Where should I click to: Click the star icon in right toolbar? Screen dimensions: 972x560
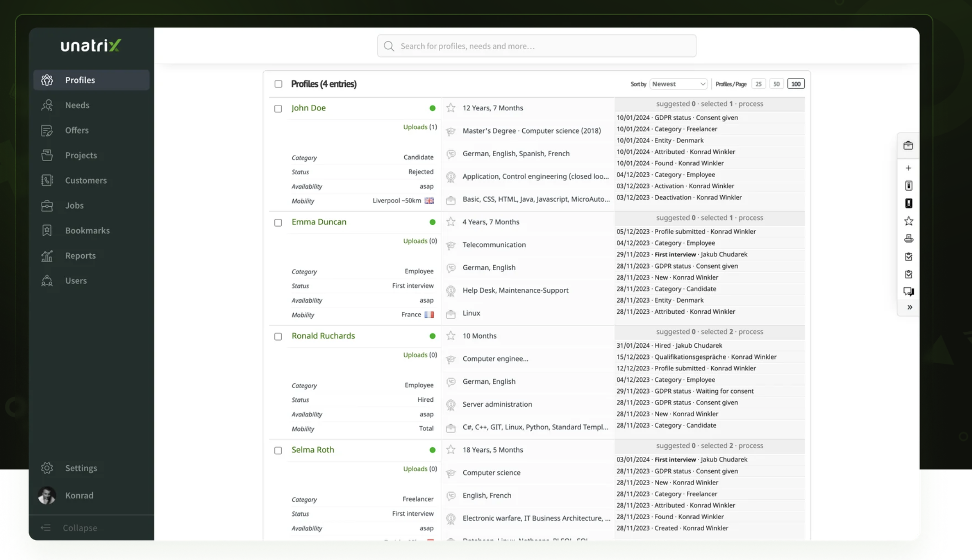(x=908, y=221)
